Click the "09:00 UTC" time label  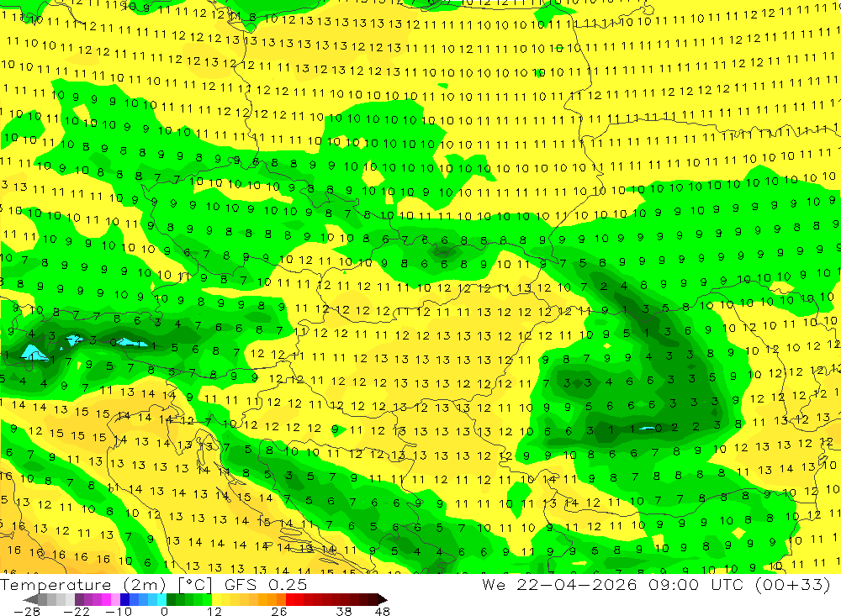click(697, 584)
